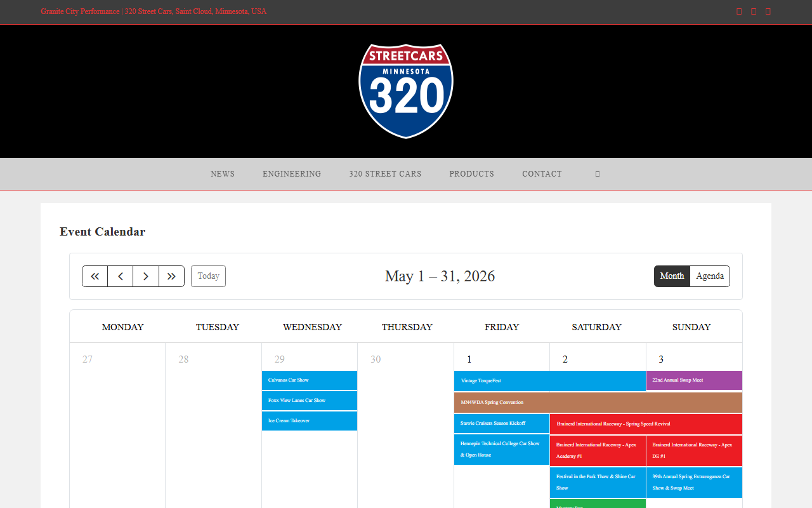Open Brainerd Raceway Apex DE #1 event

pyautogui.click(x=694, y=451)
